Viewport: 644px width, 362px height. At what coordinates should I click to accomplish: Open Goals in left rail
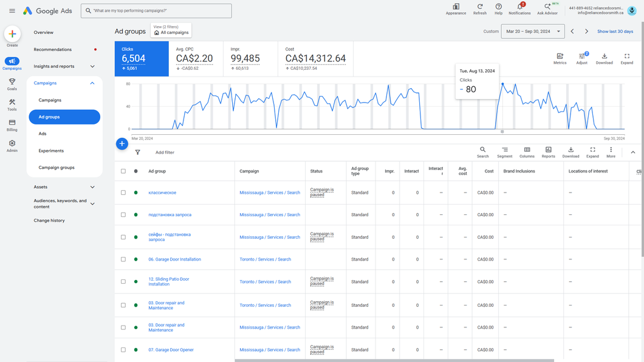pos(12,84)
